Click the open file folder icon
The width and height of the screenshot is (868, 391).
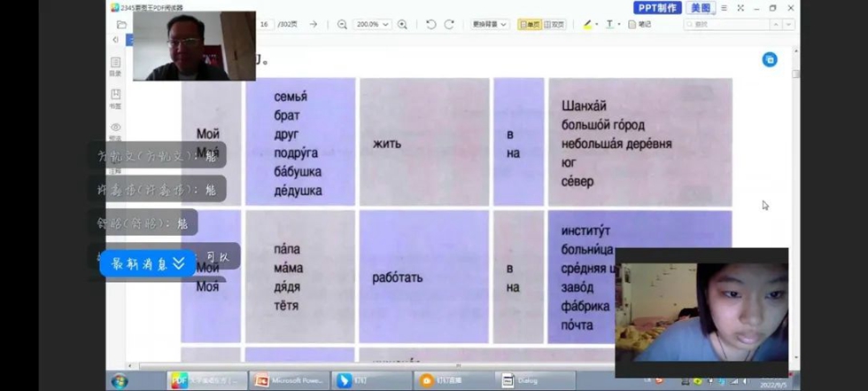point(121,25)
